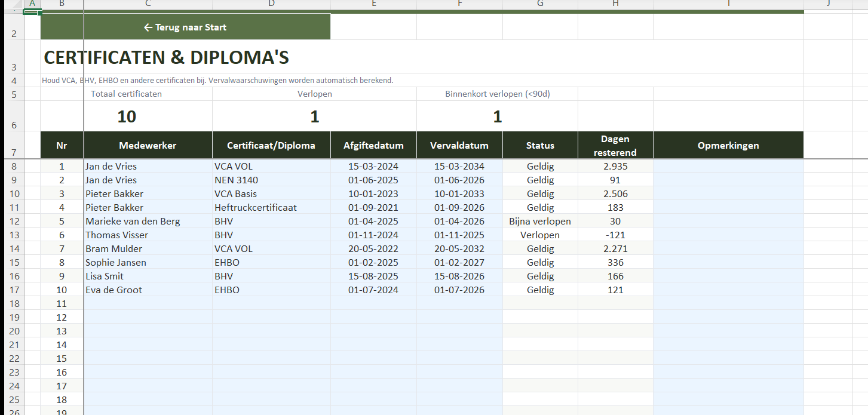This screenshot has height=415, width=868.
Task: Select the -121 days remaining cell
Action: 615,235
